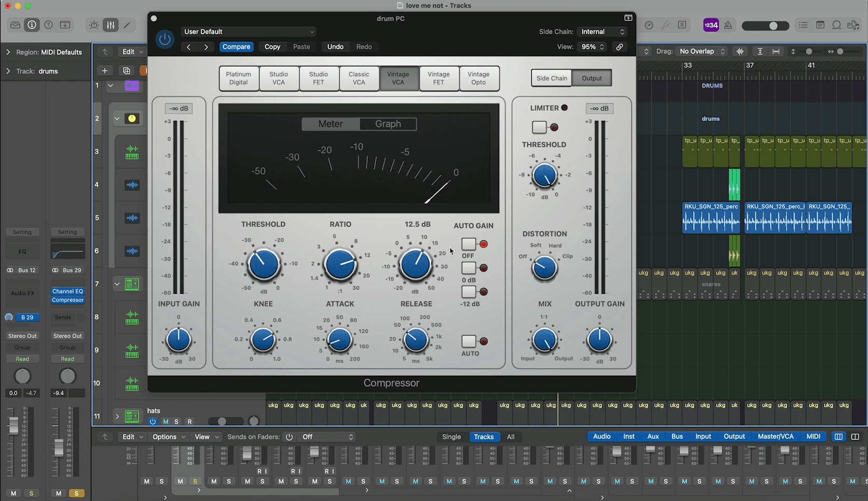This screenshot has width=868, height=501.
Task: Select the Vintage FET compressor tab
Action: [438, 78]
